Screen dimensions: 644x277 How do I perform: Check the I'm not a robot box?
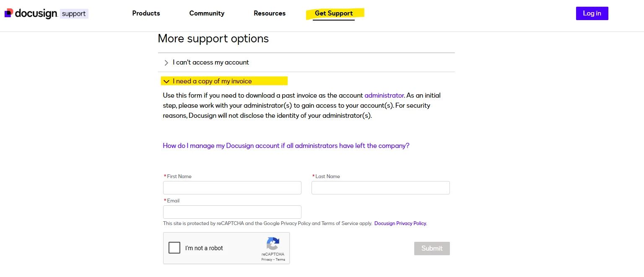coord(174,248)
